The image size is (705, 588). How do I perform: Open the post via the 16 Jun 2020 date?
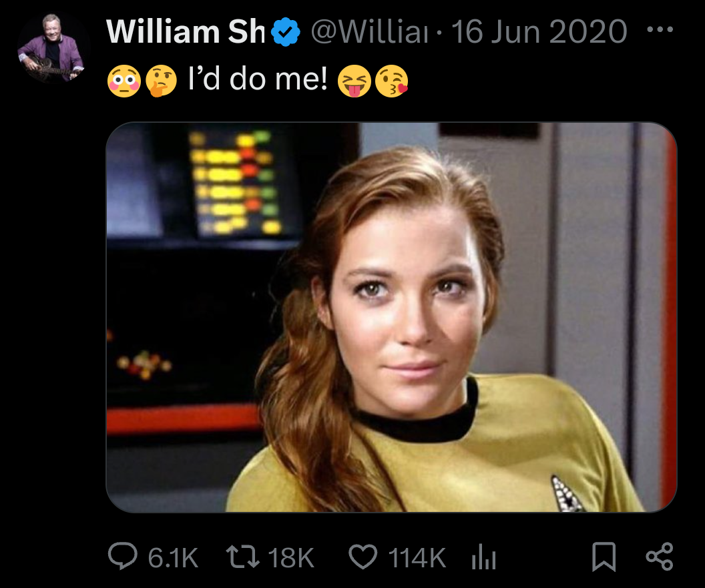point(539,32)
